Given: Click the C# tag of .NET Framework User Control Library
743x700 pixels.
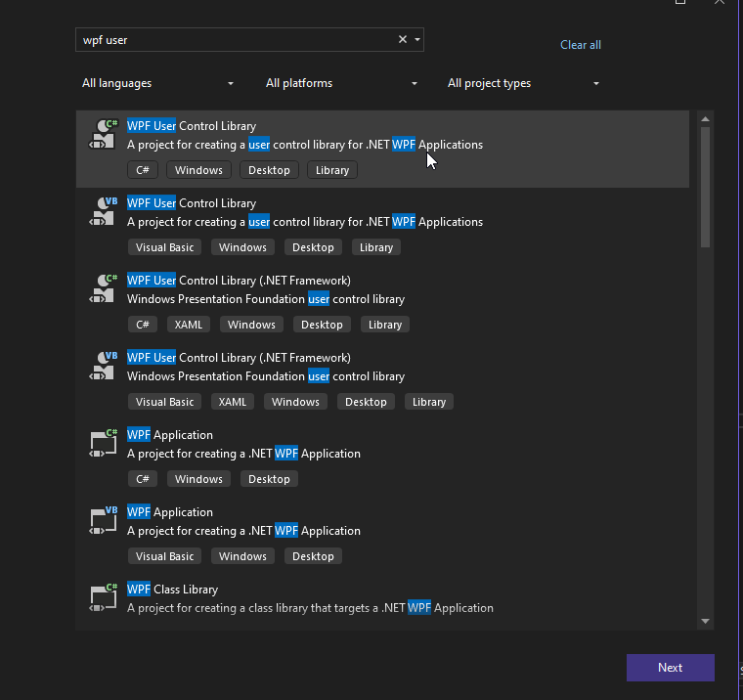Looking at the screenshot, I should [143, 325].
